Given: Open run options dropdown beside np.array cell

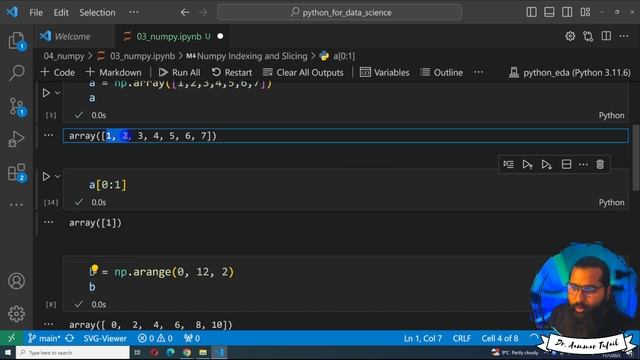Looking at the screenshot, I should click(58, 93).
